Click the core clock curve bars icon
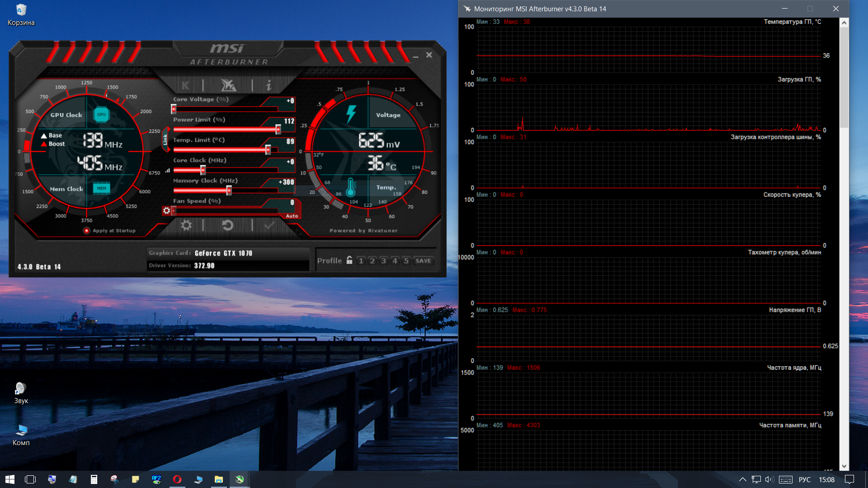 [x=168, y=170]
